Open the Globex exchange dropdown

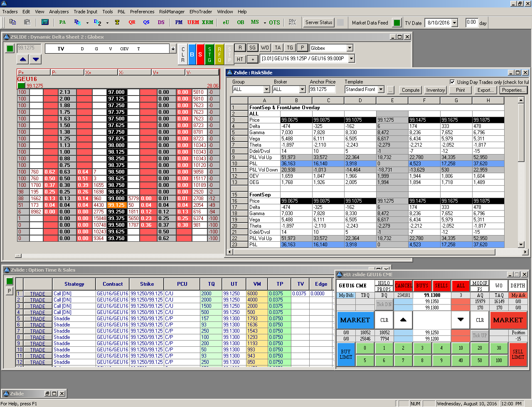(x=350, y=48)
